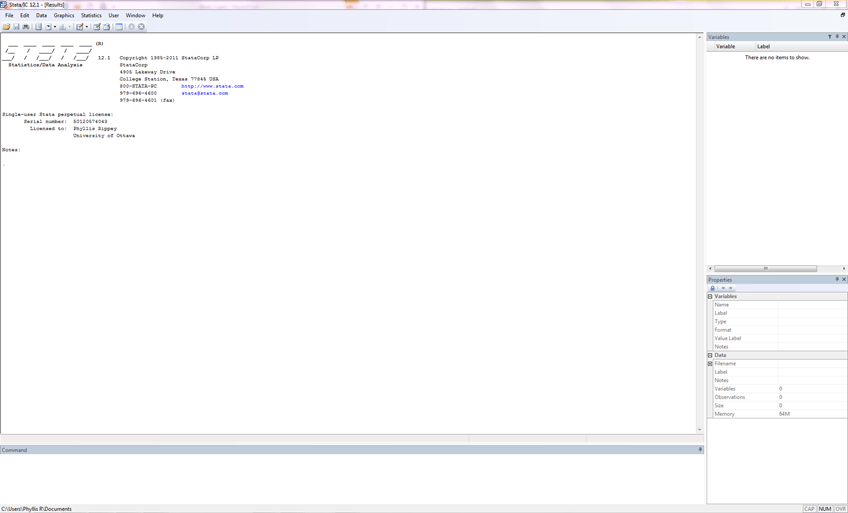
Task: Open the Graphics menu
Action: [x=64, y=15]
